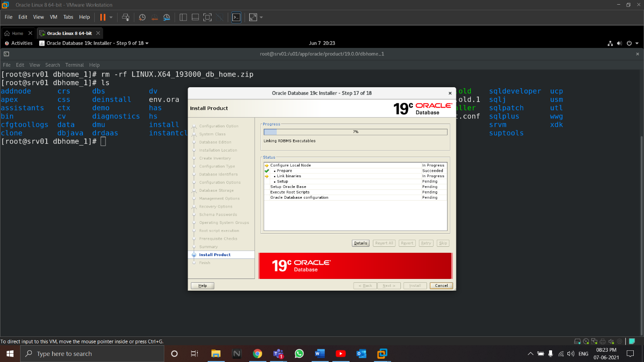
Task: Close the Home tab
Action: (x=30, y=33)
